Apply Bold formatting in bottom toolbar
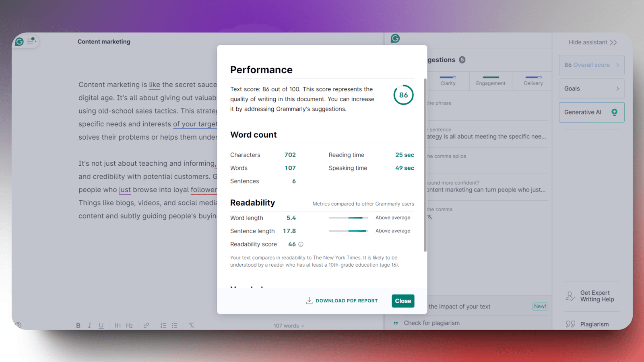The width and height of the screenshot is (644, 362). tap(78, 325)
